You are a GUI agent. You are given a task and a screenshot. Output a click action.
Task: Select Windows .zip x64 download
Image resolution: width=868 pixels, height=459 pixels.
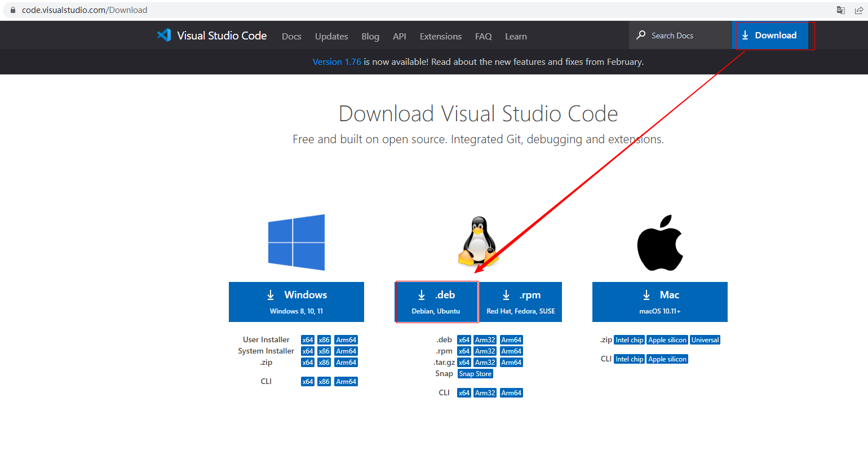[308, 363]
